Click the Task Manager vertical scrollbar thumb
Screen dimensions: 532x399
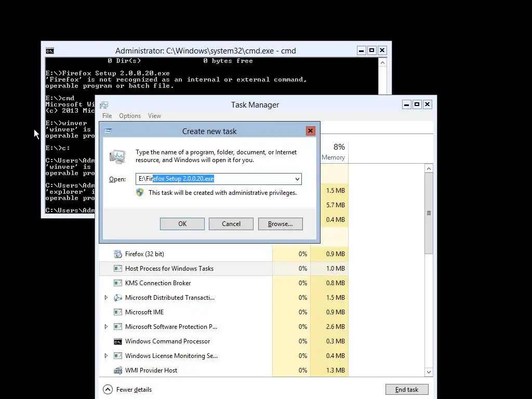coord(429,213)
